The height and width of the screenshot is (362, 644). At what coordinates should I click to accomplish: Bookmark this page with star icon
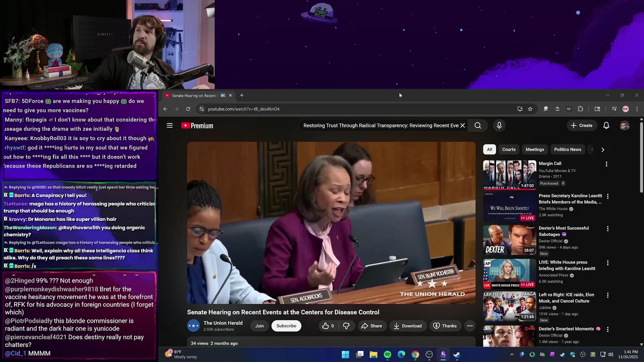(530, 109)
